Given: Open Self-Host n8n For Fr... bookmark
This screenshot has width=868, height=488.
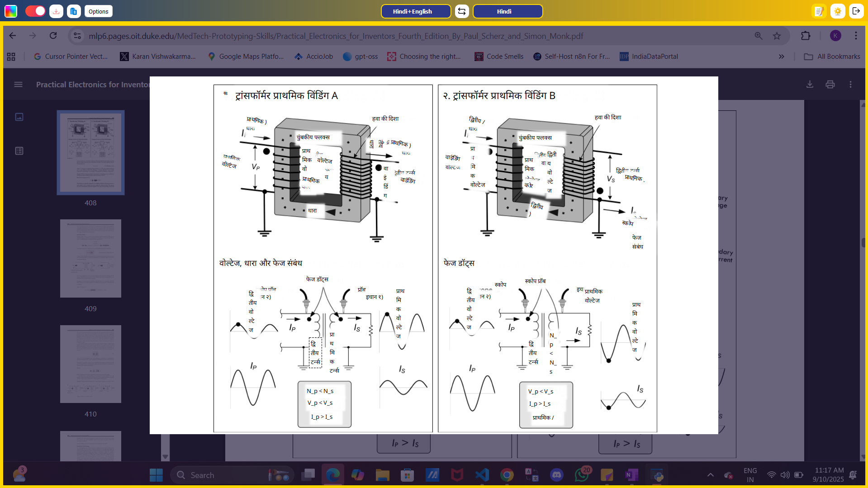Looking at the screenshot, I should [571, 57].
